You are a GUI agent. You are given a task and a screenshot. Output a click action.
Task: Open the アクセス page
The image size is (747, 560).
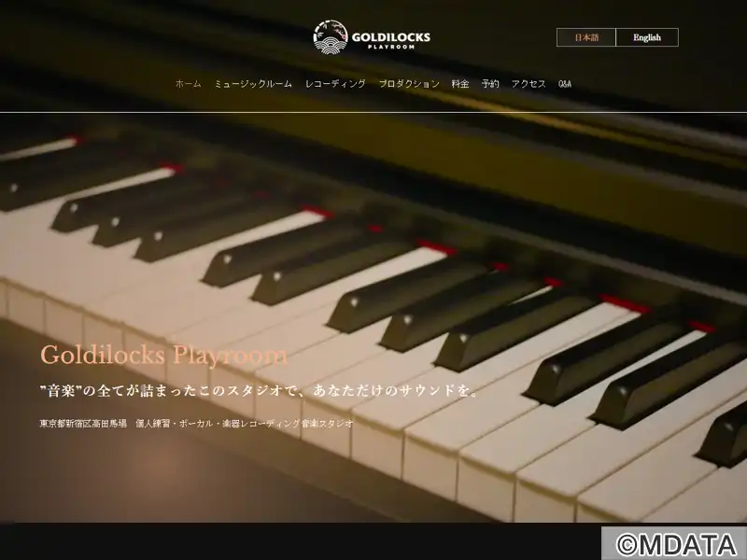coord(529,84)
